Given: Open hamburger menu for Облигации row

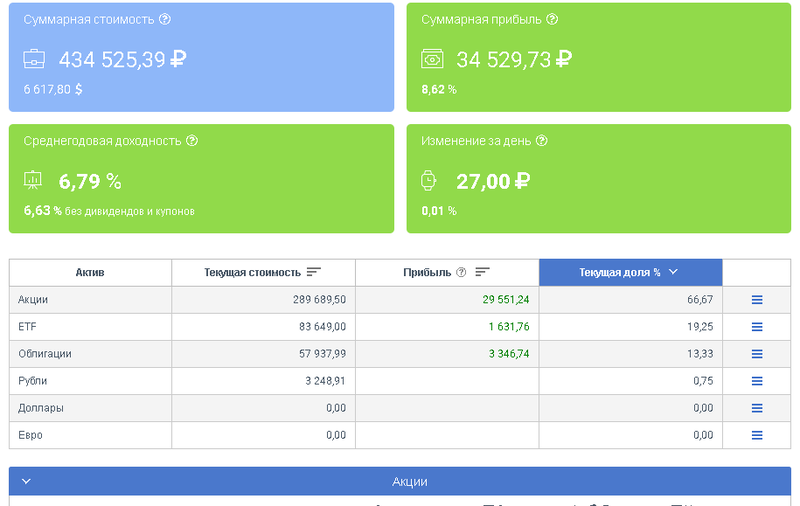Looking at the screenshot, I should click(x=757, y=354).
